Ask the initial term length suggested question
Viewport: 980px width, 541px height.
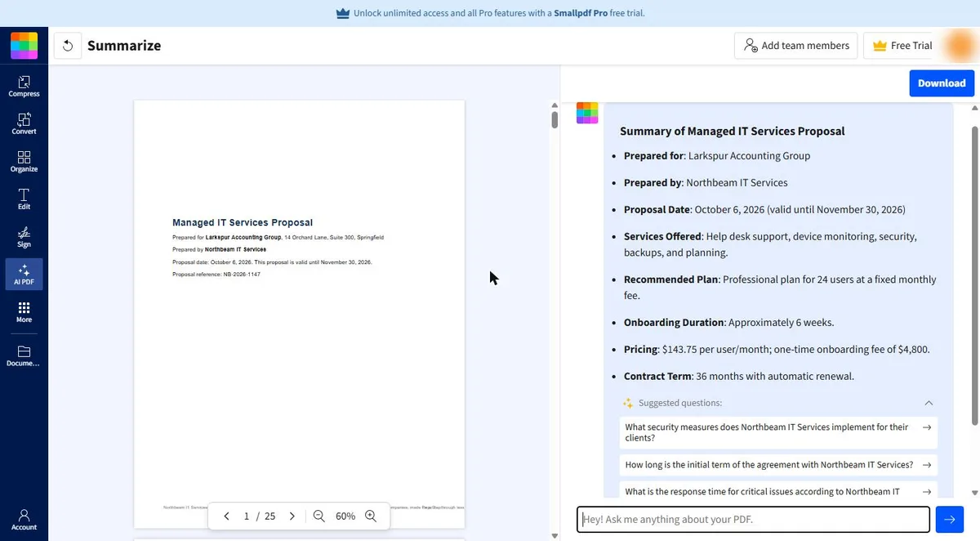click(x=778, y=465)
